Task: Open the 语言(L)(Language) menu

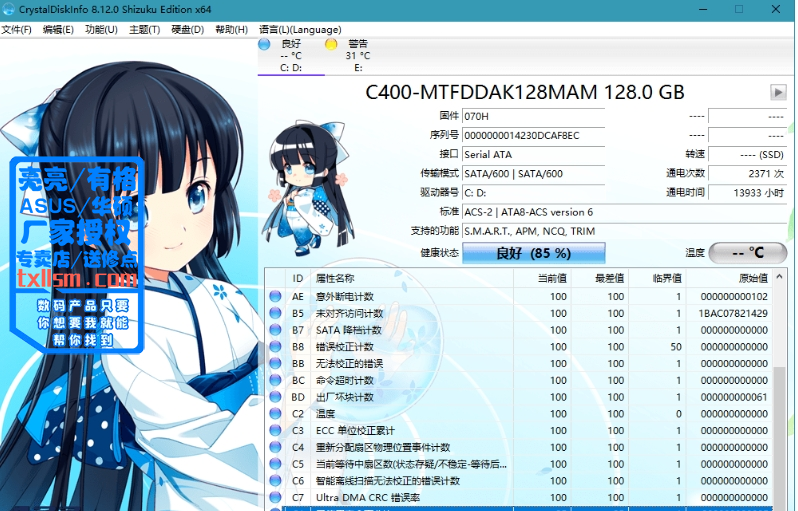Action: 300,30
